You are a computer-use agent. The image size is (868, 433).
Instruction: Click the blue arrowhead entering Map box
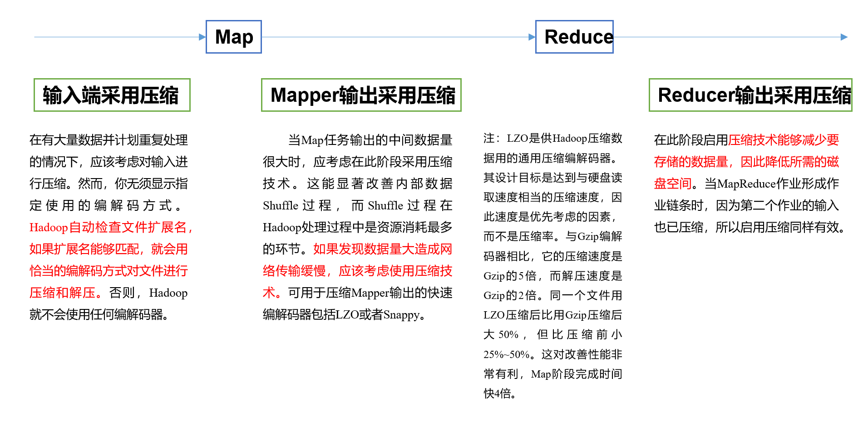point(202,36)
